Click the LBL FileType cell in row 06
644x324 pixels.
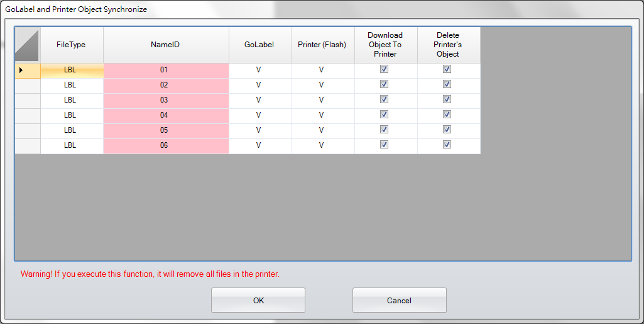72,146
